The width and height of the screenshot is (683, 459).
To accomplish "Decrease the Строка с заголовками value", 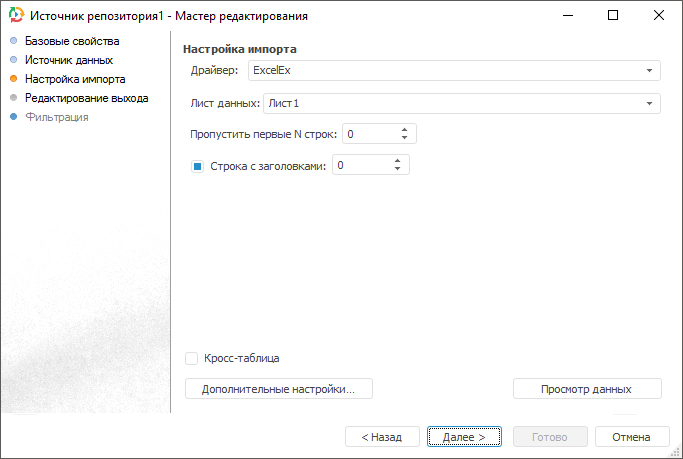I will (398, 170).
